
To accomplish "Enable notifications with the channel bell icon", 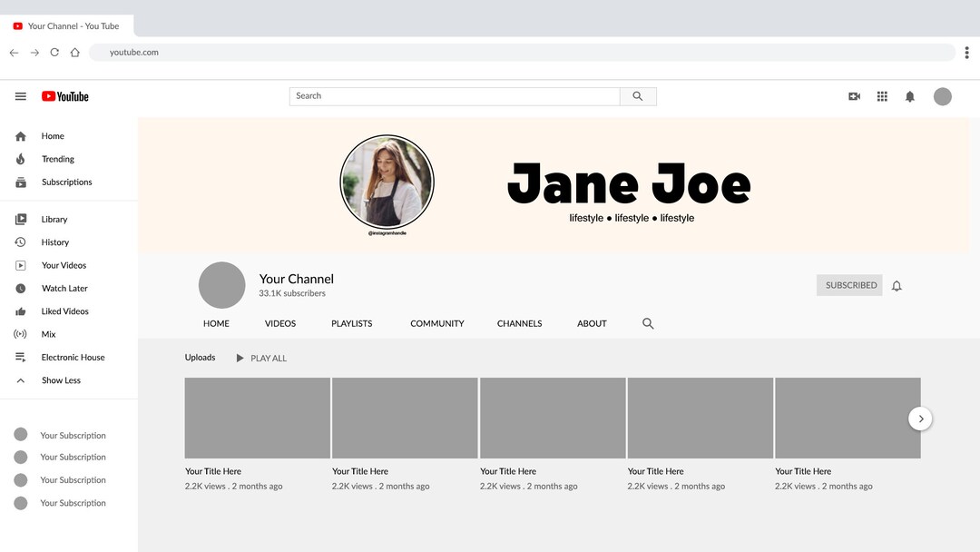I will coord(897,284).
